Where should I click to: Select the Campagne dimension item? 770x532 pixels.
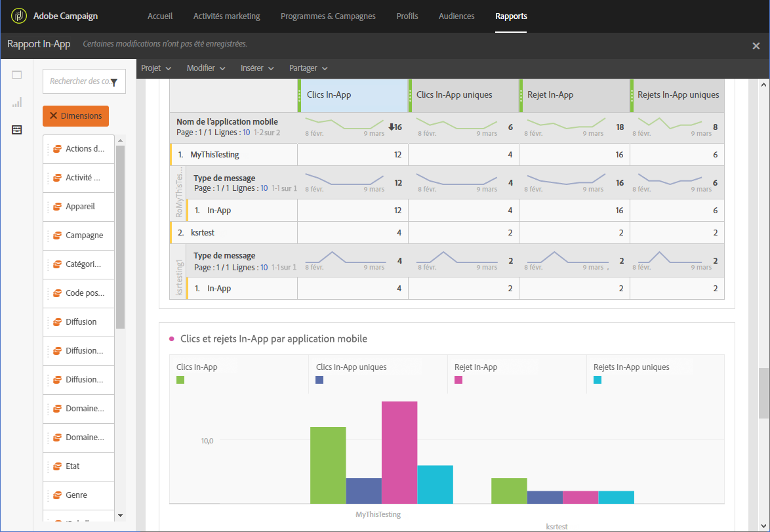tap(79, 235)
